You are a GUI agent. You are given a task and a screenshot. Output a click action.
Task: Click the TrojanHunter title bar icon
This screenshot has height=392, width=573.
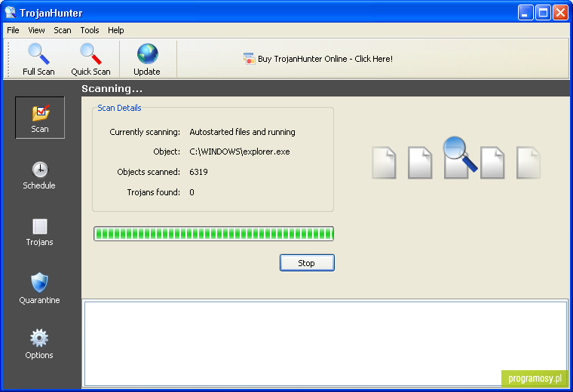(11, 12)
